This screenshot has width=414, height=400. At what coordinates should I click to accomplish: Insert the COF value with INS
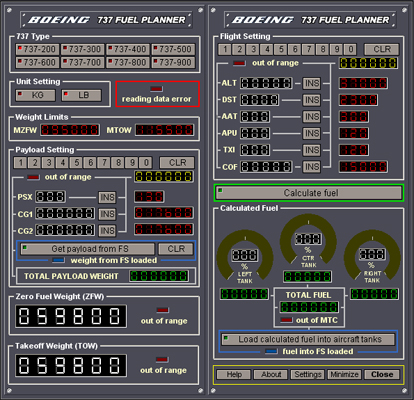pyautogui.click(x=312, y=167)
